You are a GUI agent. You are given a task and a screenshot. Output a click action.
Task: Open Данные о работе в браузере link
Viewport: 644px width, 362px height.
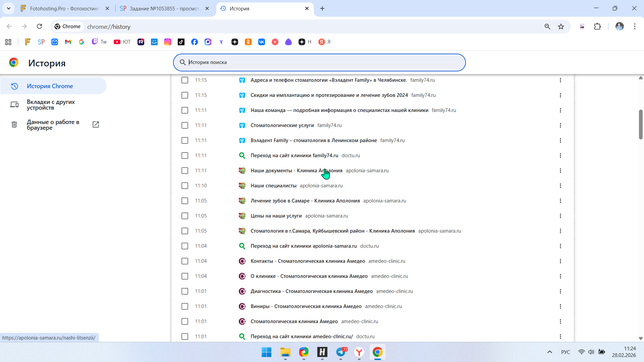click(x=53, y=125)
